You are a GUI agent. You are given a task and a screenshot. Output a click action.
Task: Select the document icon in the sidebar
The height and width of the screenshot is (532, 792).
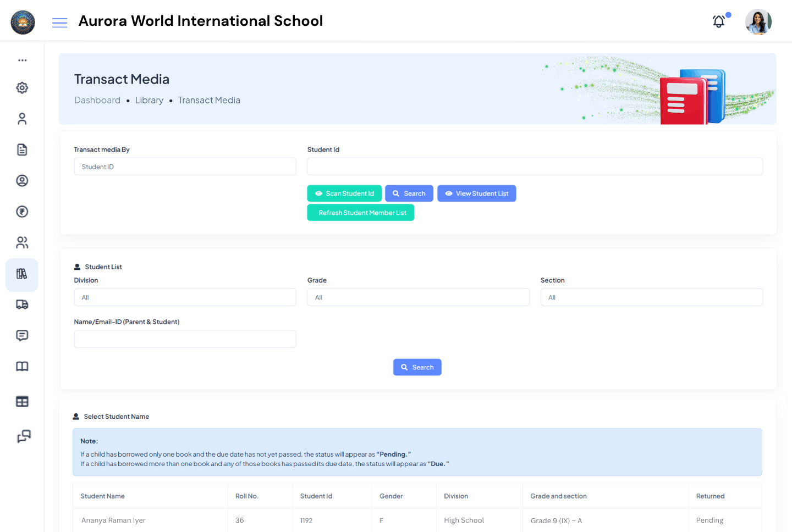22,149
